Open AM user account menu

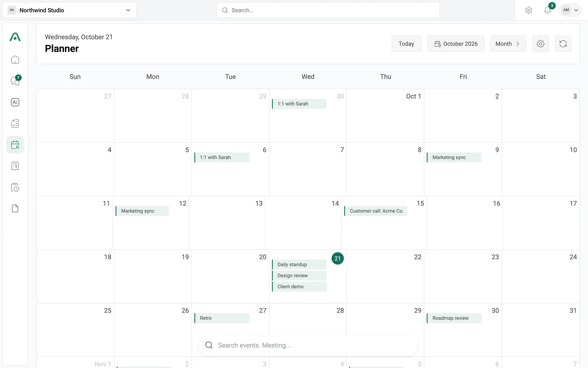pyautogui.click(x=570, y=10)
